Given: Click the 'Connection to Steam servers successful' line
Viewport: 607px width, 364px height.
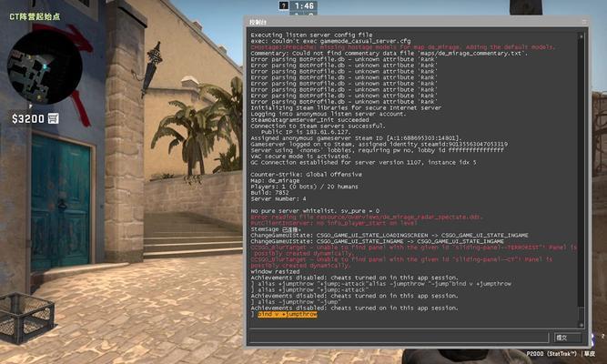Looking at the screenshot, I should point(318,126).
